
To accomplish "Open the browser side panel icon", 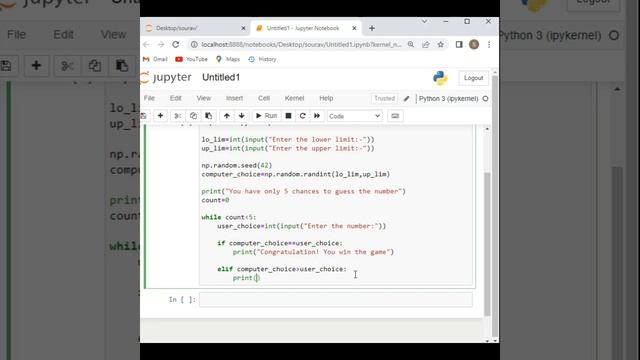I will click(x=459, y=44).
